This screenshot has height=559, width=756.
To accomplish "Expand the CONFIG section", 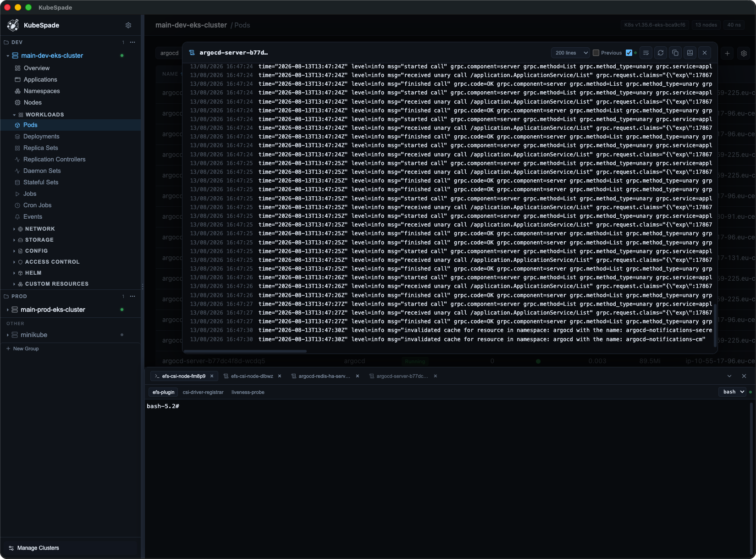I will point(14,251).
